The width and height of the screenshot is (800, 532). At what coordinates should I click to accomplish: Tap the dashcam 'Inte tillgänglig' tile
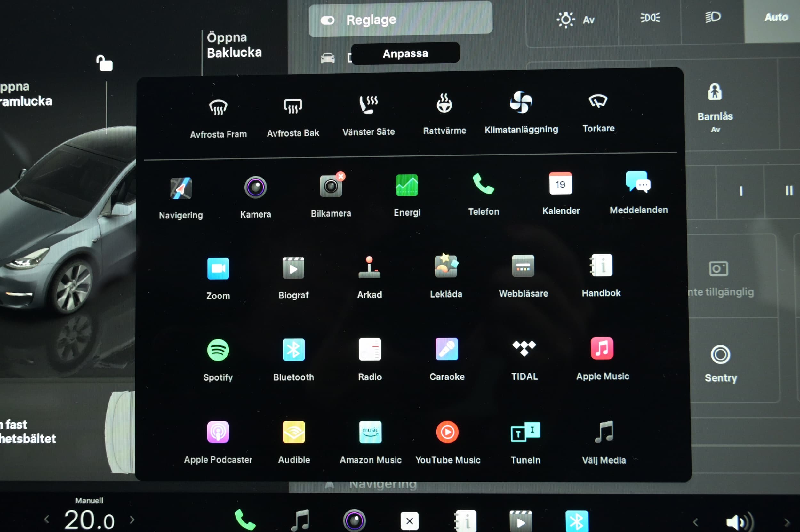tap(720, 278)
